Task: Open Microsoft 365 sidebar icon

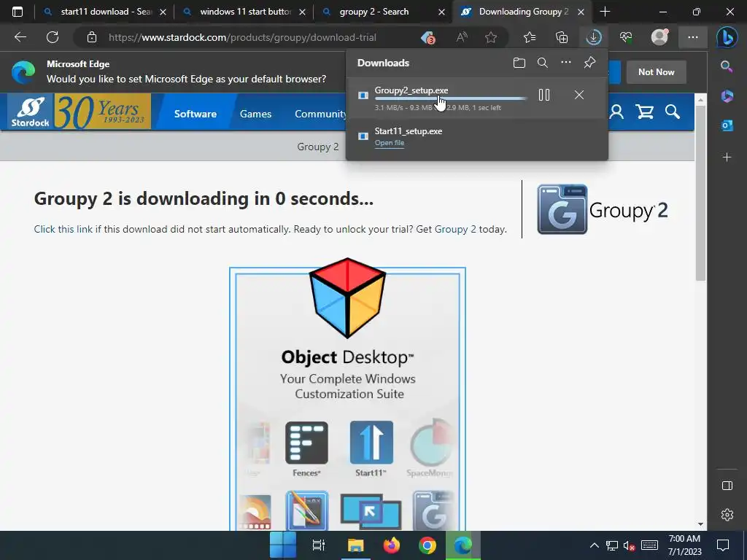Action: point(727,96)
